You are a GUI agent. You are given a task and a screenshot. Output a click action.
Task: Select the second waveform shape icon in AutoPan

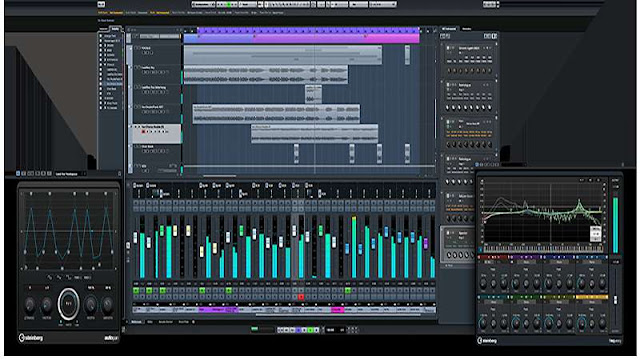click(x=59, y=278)
